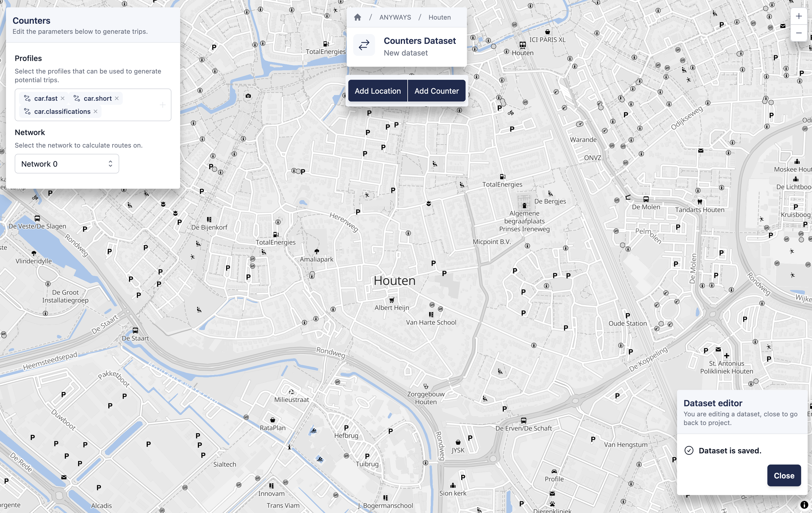Remove the car.short profile
This screenshot has width=812, height=513.
[117, 98]
